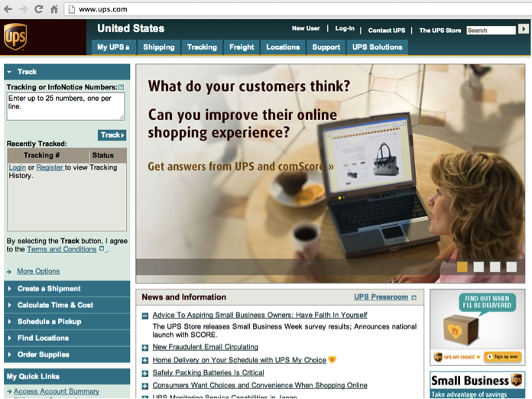Viewport: 532px width, 399px height.
Task: Open the My UPS tab
Action: click(114, 47)
